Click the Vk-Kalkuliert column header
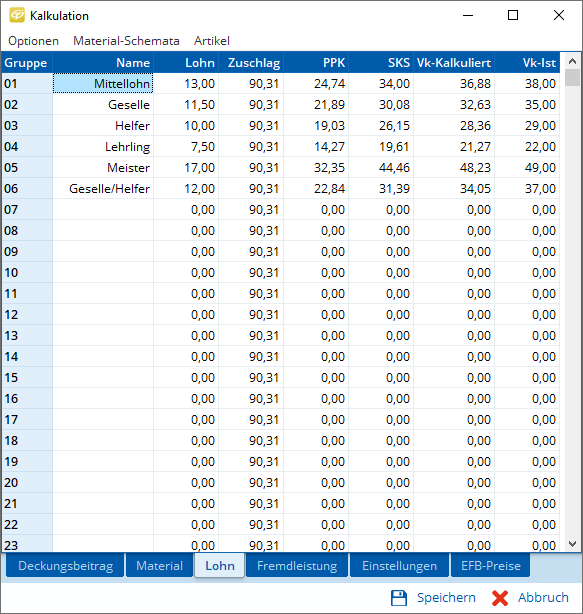Image resolution: width=583 pixels, height=614 pixels. click(x=454, y=63)
